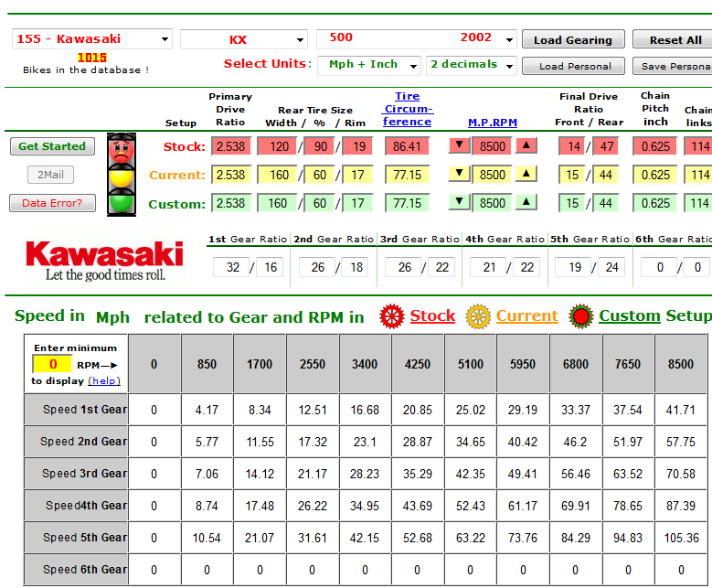
Task: Click the Data Error? button
Action: point(52,203)
